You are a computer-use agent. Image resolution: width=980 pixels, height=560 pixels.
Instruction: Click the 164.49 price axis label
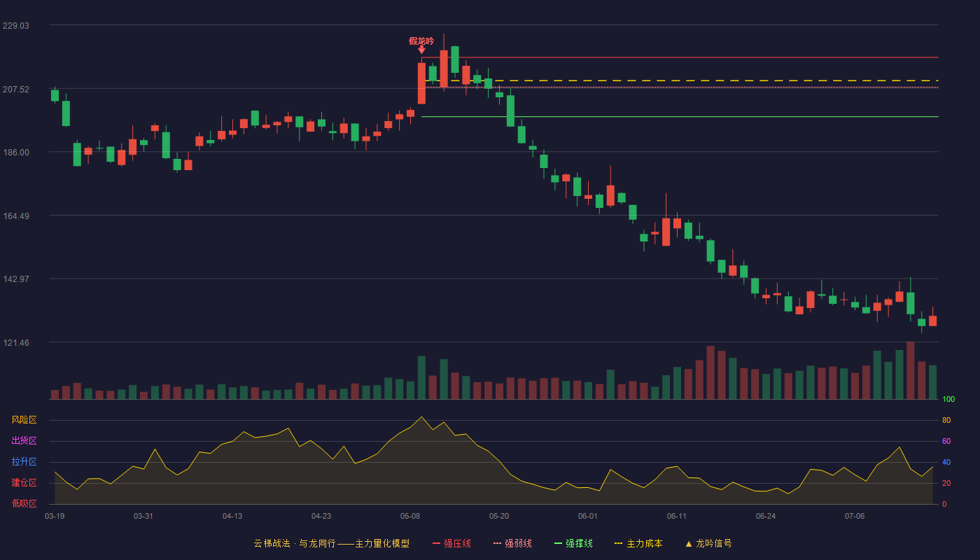click(x=16, y=216)
